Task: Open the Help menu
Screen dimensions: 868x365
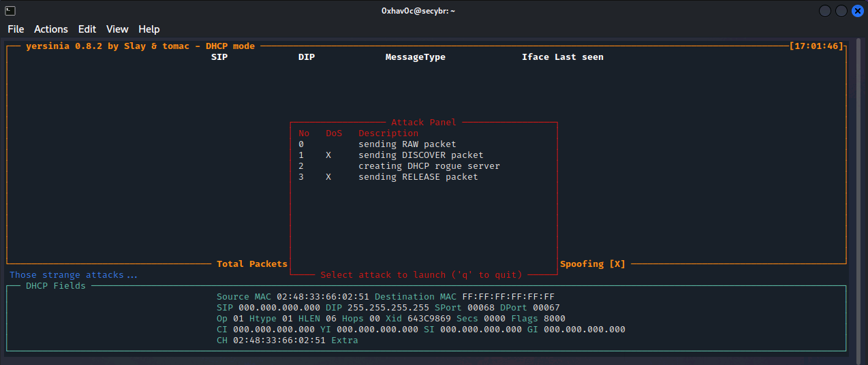Action: pos(149,29)
